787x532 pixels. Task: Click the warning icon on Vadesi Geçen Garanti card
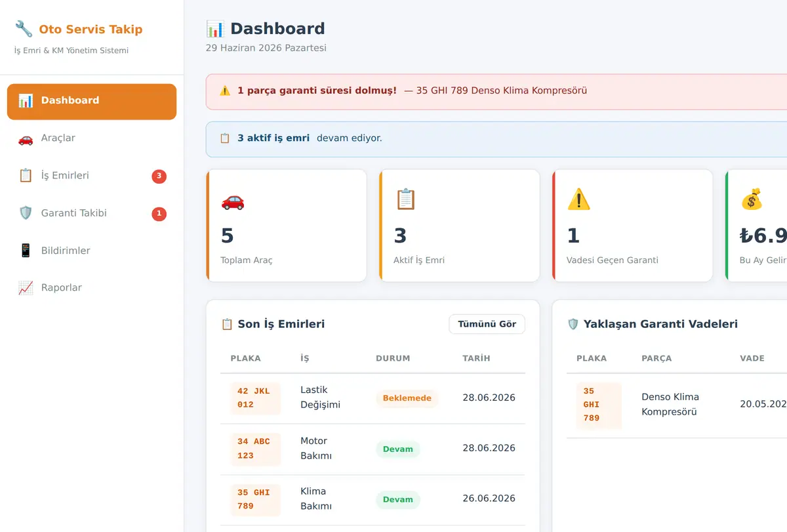578,199
